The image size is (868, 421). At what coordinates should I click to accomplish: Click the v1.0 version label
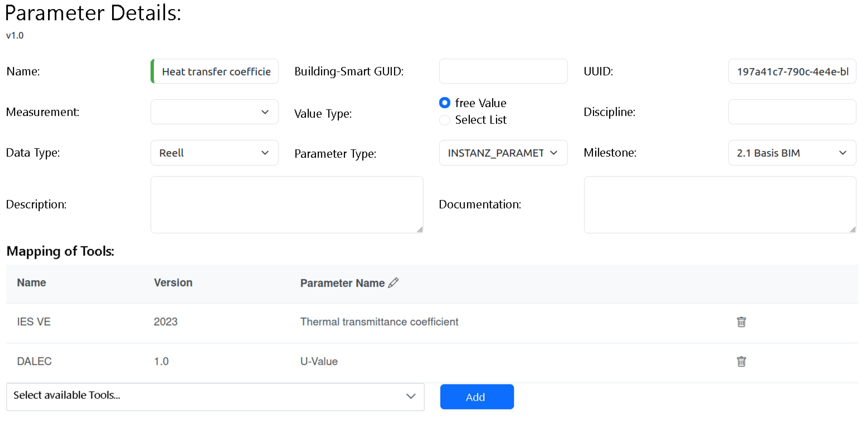point(15,35)
